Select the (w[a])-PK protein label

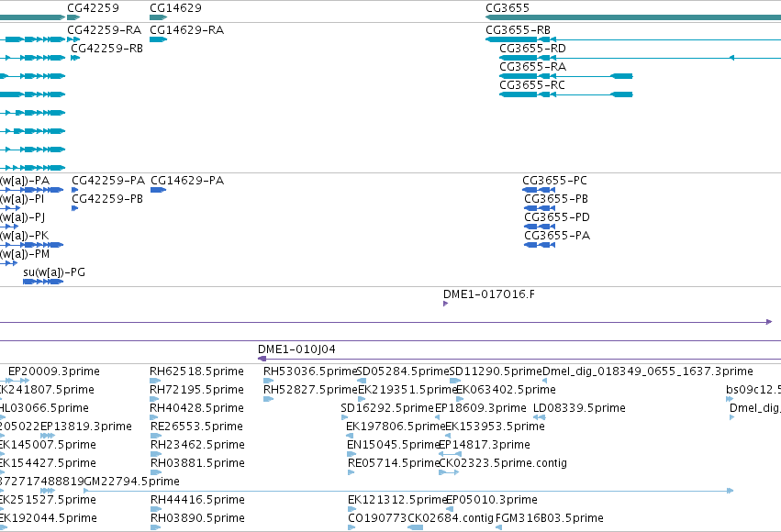25,236
